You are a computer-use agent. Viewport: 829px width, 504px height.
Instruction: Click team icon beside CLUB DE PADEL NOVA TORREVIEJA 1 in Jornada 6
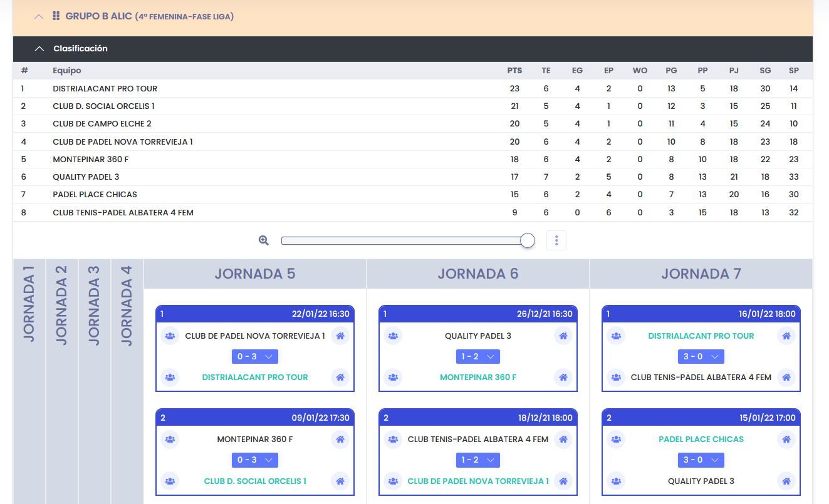pos(393,481)
